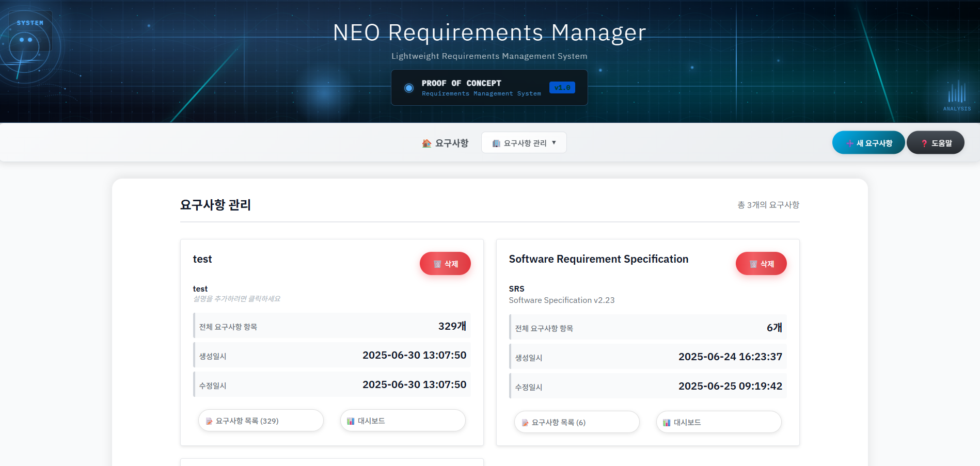Open the 대시보드 on the SRS card
The width and height of the screenshot is (980, 466).
pos(718,422)
